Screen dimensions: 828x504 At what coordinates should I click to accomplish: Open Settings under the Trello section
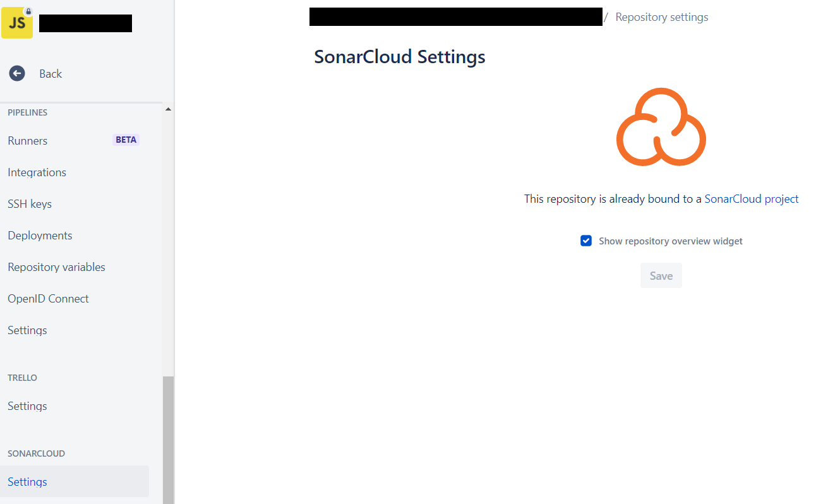coord(27,406)
